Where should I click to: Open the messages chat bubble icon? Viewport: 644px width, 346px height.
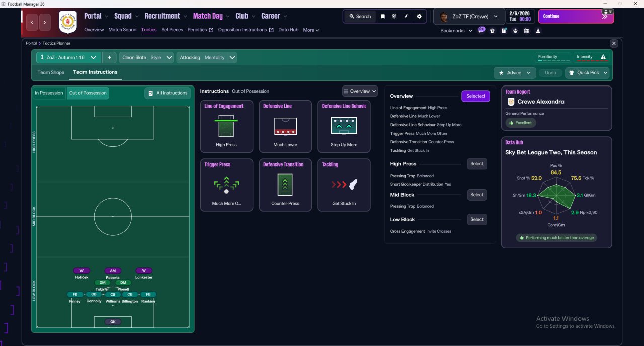point(481,30)
